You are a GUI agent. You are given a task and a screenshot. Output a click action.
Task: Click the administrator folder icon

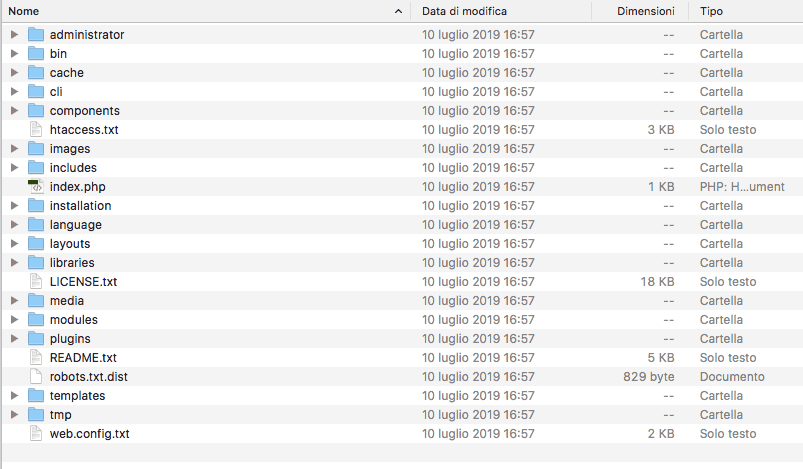pyautogui.click(x=36, y=35)
